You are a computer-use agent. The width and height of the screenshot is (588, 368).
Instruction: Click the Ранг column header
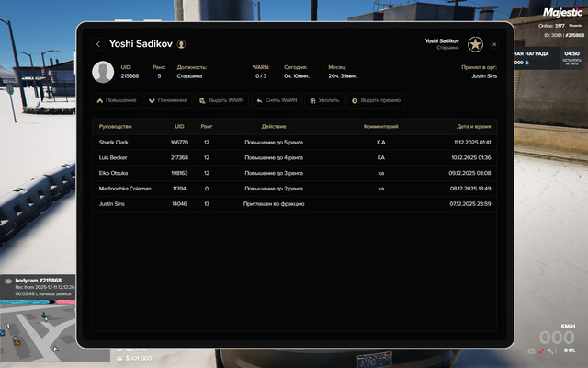[207, 127]
